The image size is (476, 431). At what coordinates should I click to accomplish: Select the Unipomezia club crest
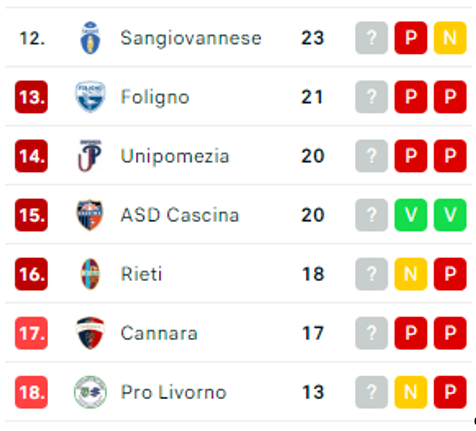point(90,156)
